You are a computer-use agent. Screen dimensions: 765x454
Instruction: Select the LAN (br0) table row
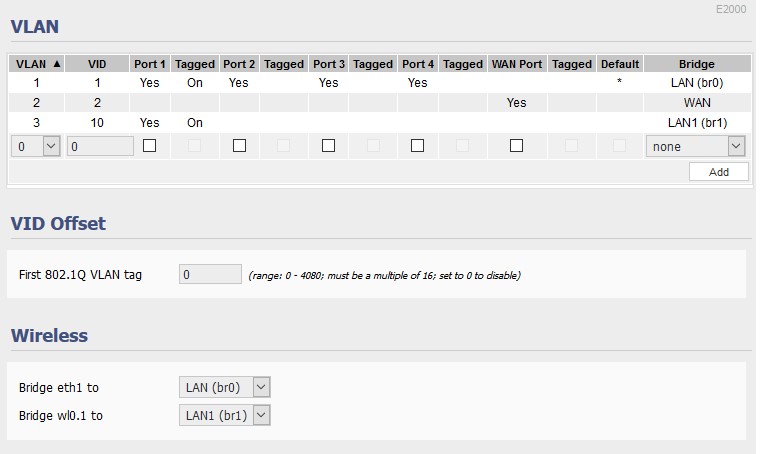pos(380,83)
